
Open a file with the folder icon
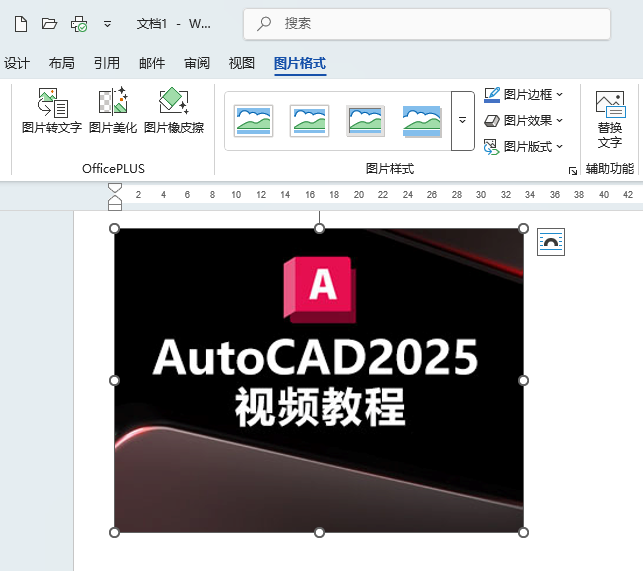[49, 23]
